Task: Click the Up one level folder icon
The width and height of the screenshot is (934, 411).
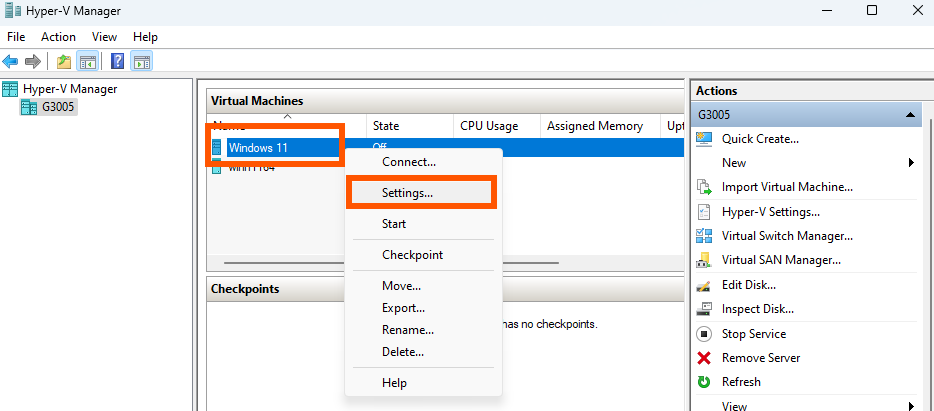Action: click(x=64, y=61)
